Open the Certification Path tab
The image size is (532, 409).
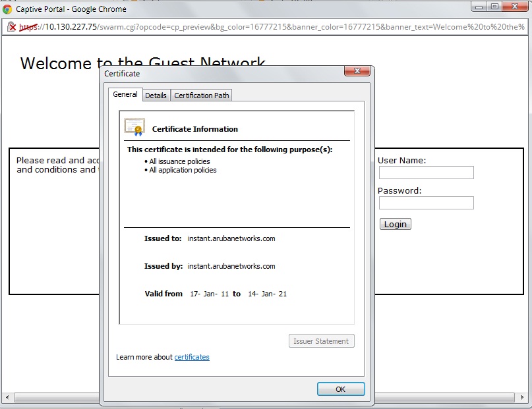coord(202,95)
